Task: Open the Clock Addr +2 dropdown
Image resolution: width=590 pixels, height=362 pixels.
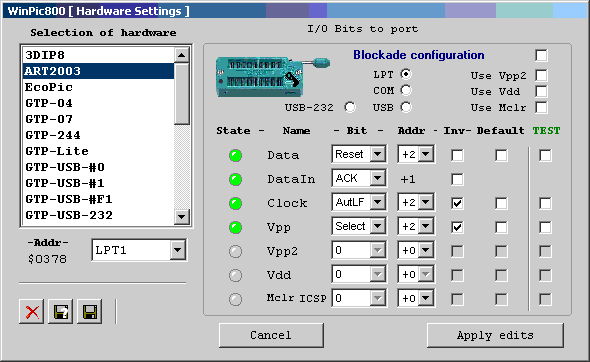Action: tap(426, 202)
